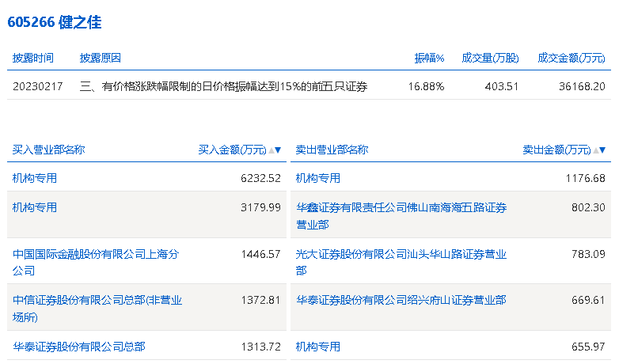Select the turnover value 36168.20
619x364 pixels.
[x=582, y=86]
